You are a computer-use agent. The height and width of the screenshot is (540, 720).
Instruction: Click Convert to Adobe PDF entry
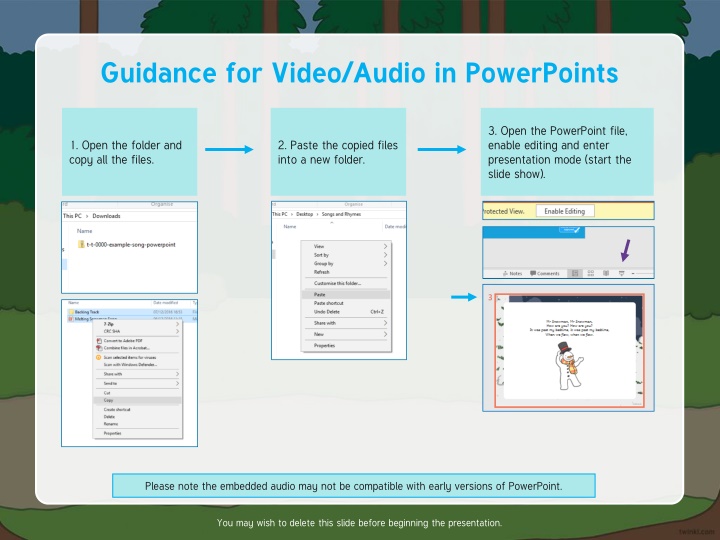click(x=137, y=341)
